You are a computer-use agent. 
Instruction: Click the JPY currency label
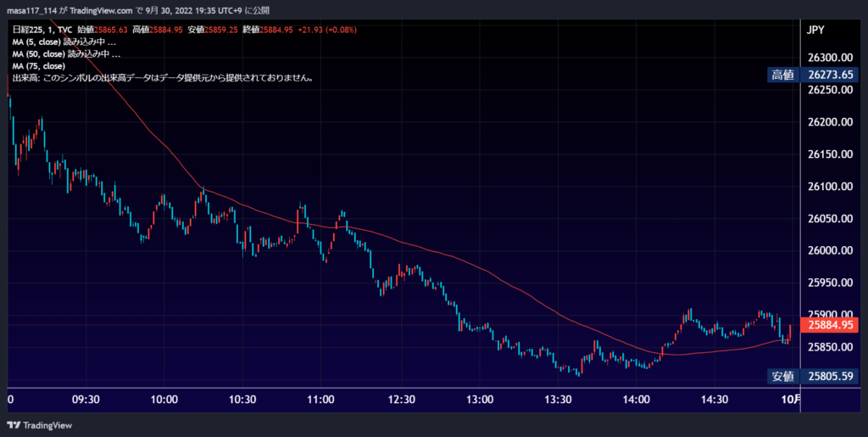point(815,30)
